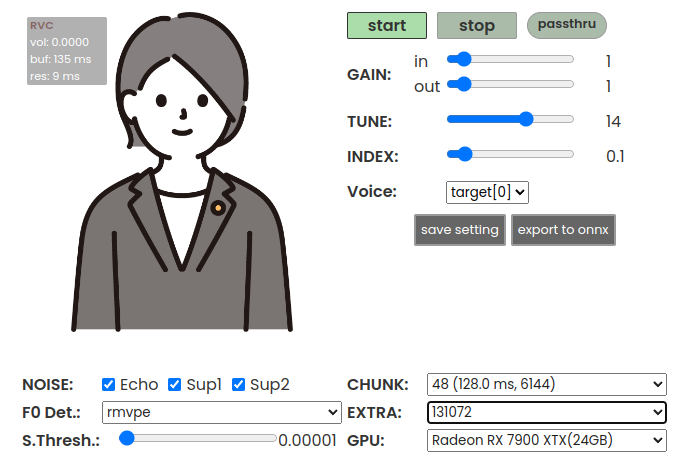Open the EXTRA 131072 dropdown
The height and width of the screenshot is (476, 684).
point(547,412)
